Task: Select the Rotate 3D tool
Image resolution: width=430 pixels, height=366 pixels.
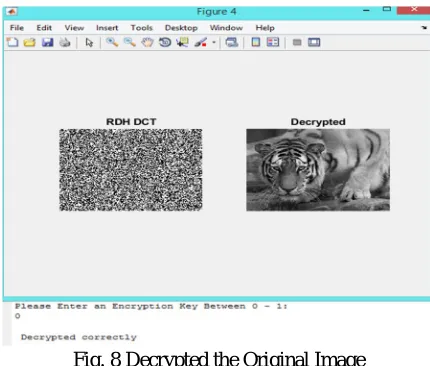Action: tap(165, 42)
